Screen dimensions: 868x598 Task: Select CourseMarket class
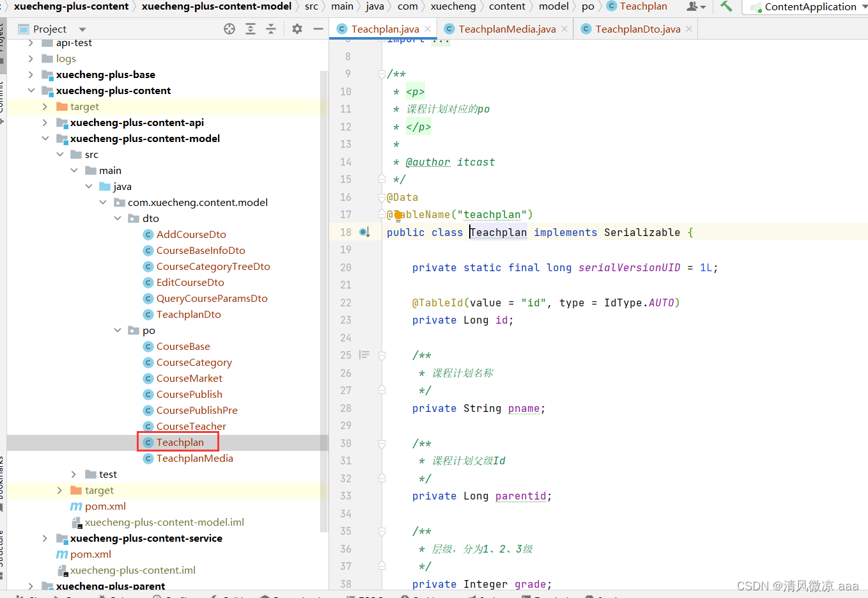pyautogui.click(x=189, y=378)
